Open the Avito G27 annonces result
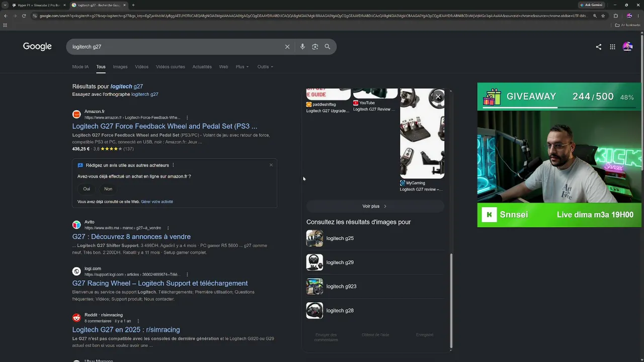This screenshot has height=362, width=644. pyautogui.click(x=131, y=237)
